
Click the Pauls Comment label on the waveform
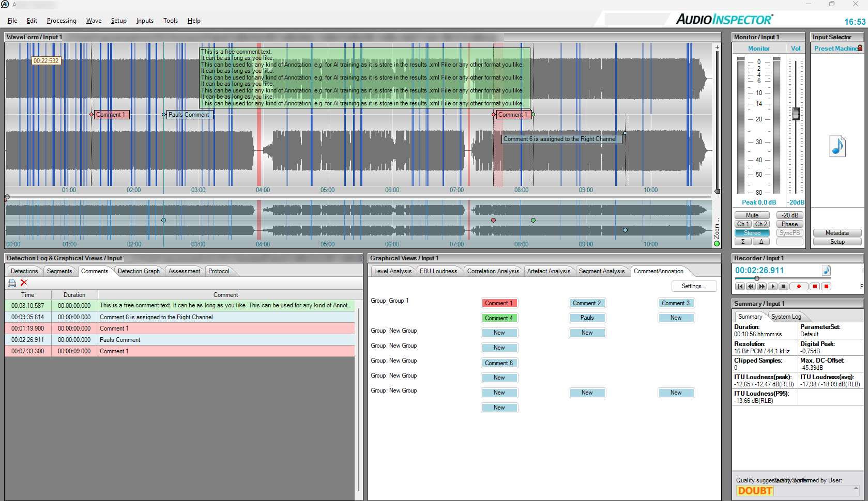(x=189, y=115)
